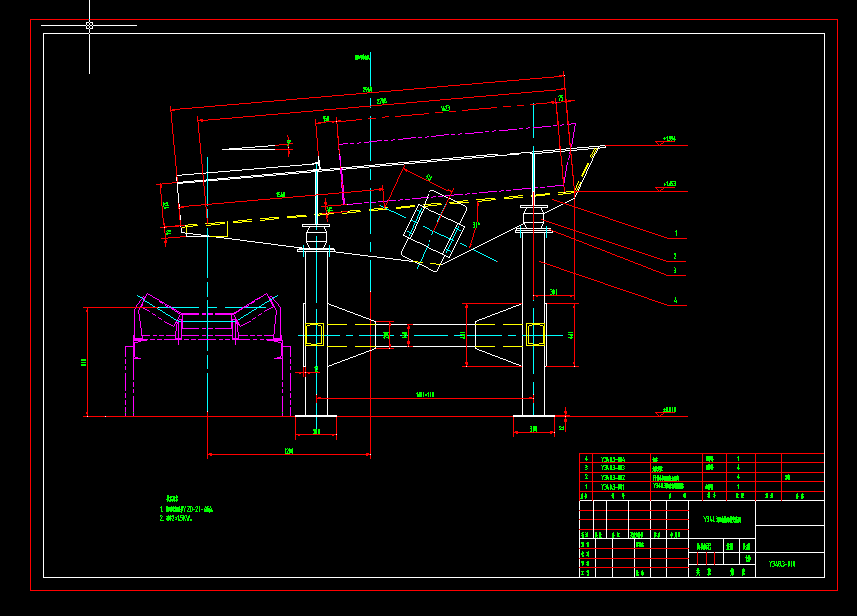This screenshot has width=857, height=616.
Task: Select technical notes heading above numbered notes
Action: (172, 499)
